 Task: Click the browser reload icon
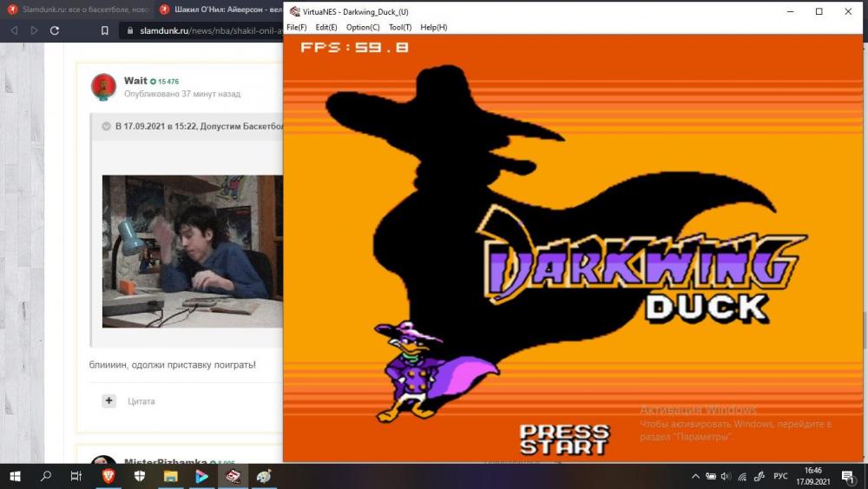point(55,30)
